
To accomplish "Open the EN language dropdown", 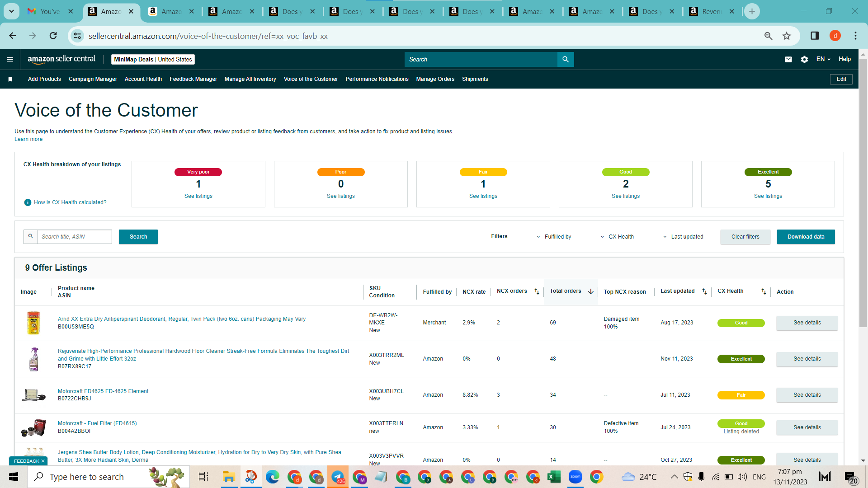I will [x=823, y=59].
